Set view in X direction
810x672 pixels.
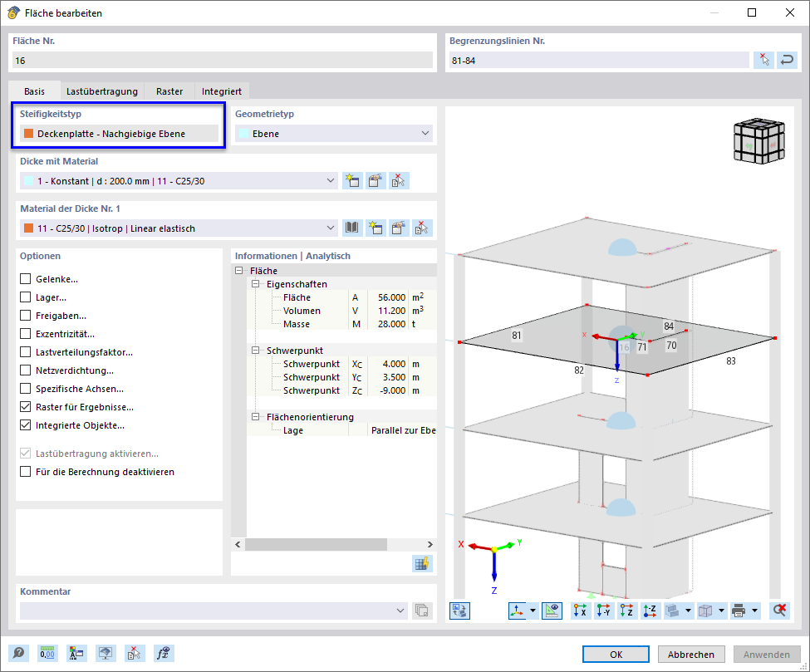[x=580, y=611]
